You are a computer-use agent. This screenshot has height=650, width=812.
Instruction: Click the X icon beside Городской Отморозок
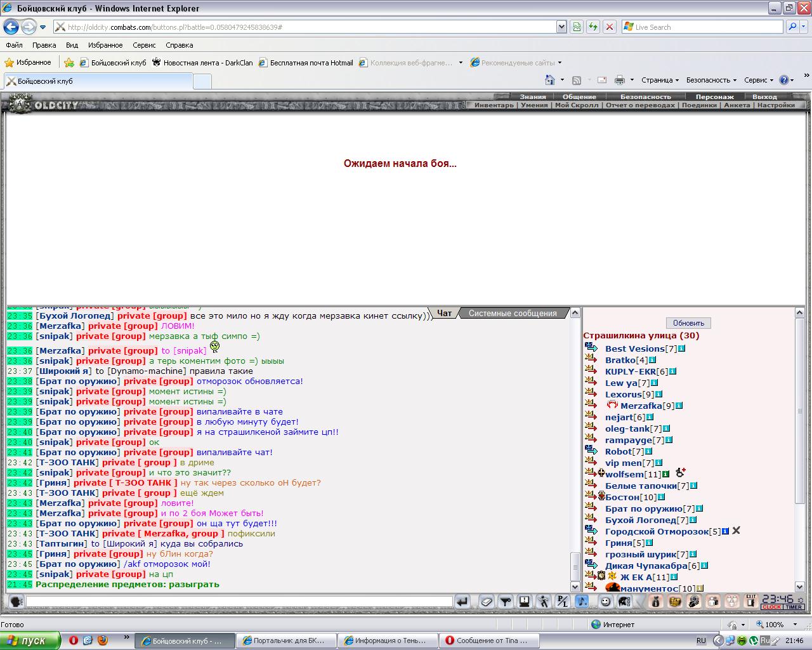736,531
